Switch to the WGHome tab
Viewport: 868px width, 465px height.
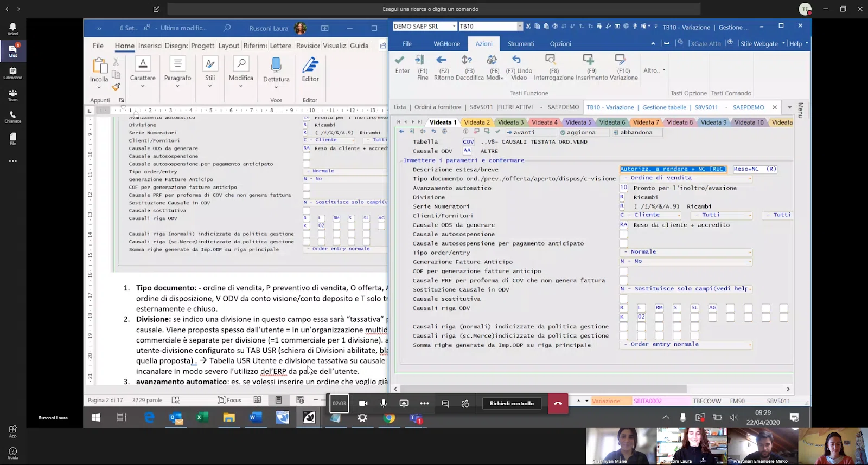pos(446,43)
